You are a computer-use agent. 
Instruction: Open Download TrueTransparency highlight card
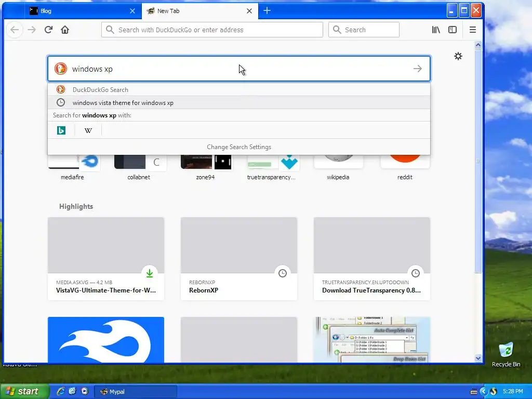coord(372,259)
